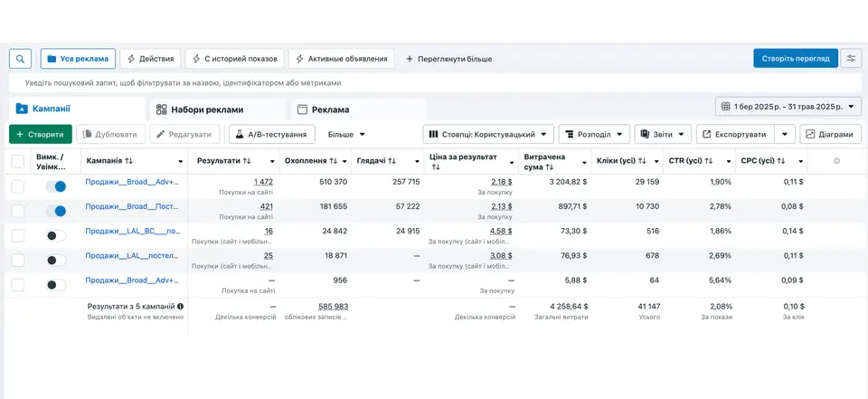Viewport: 868px width, 399px height.
Task: Tick checkbox for campaign with 1 472 results
Action: point(18,186)
